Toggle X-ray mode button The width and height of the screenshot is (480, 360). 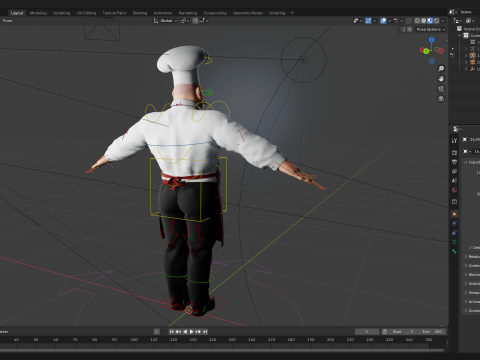409,21
